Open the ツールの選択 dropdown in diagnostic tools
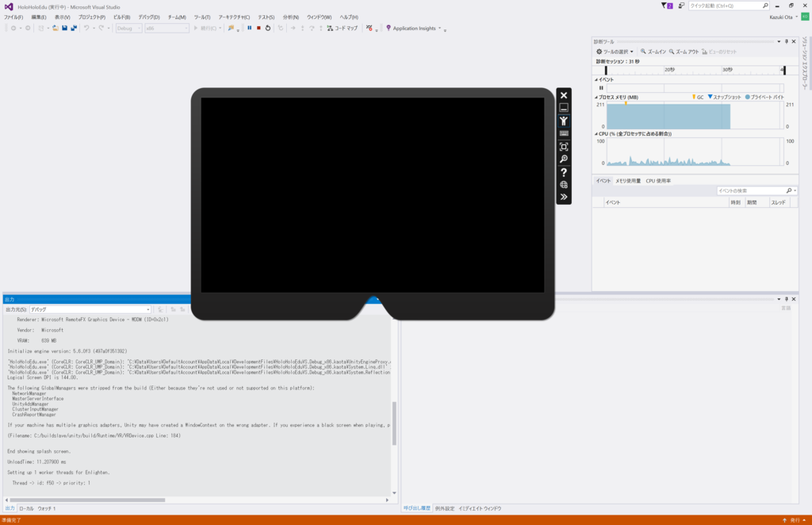Image resolution: width=812 pixels, height=525 pixels. point(615,52)
